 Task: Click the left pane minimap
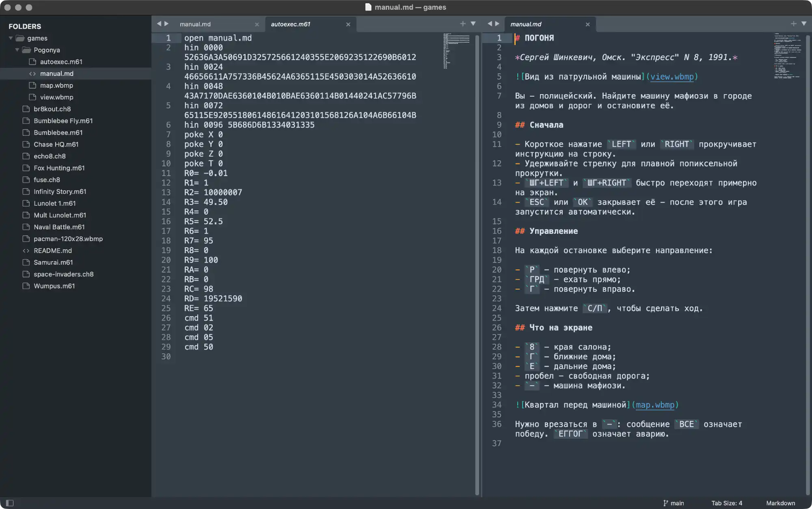point(456,51)
